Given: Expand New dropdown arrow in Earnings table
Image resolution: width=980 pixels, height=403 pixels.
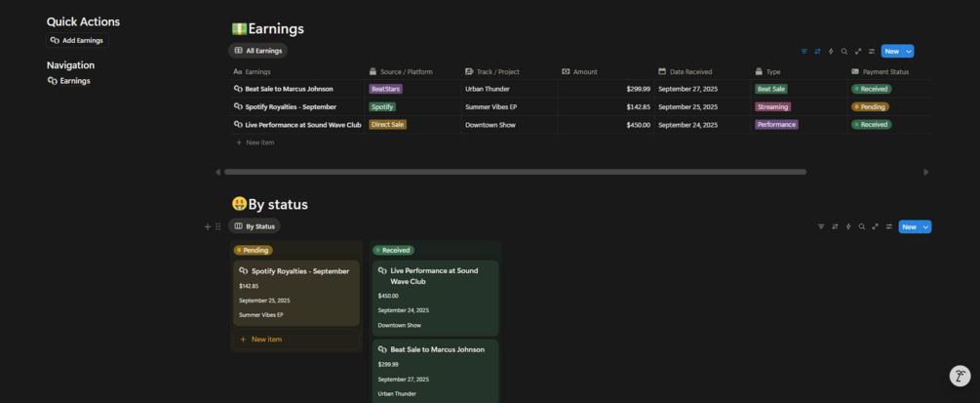Looking at the screenshot, I should [909, 51].
